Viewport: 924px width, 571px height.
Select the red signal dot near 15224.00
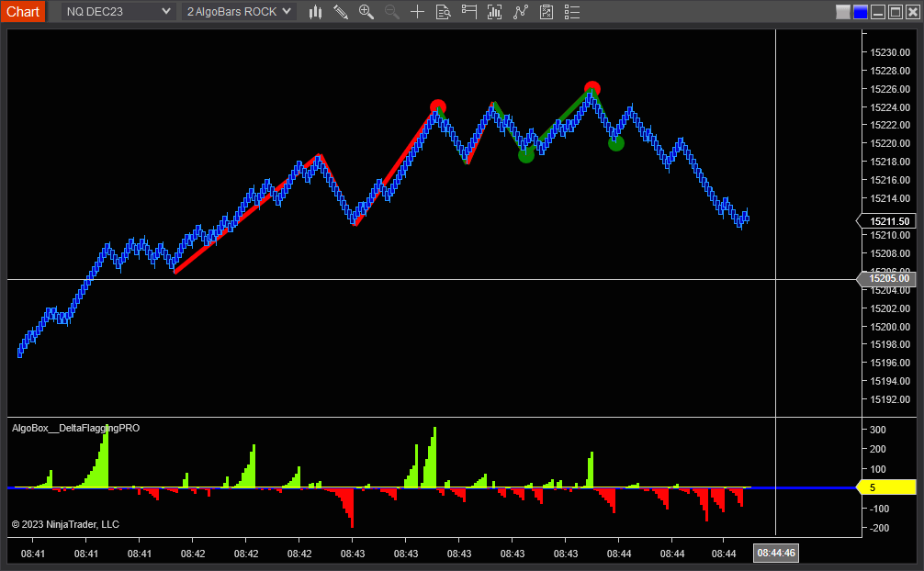(438, 107)
